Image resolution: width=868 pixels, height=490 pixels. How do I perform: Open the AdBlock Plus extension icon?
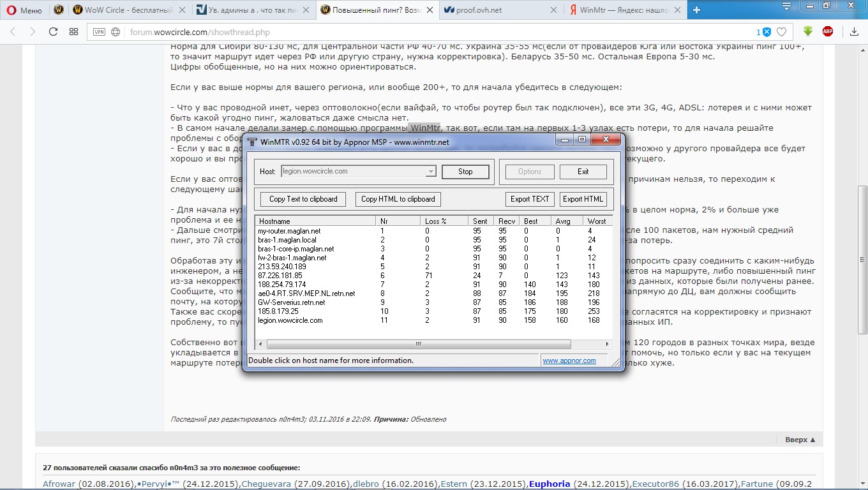[x=828, y=31]
